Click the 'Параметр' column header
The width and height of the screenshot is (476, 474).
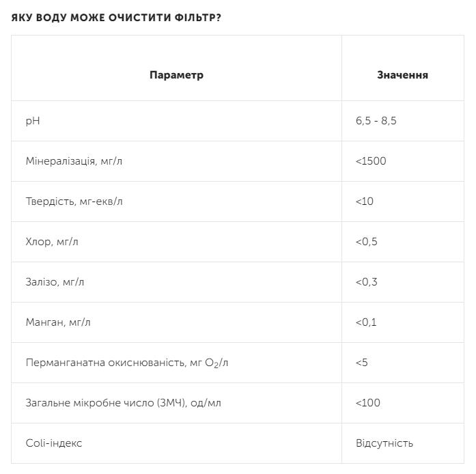pos(176,75)
